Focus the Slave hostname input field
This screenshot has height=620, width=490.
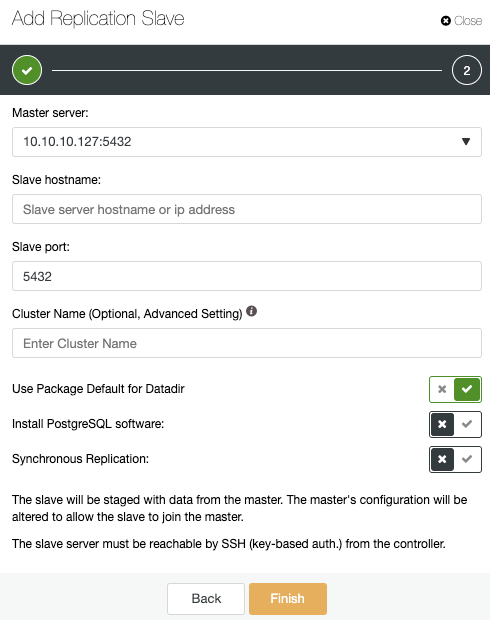click(247, 209)
